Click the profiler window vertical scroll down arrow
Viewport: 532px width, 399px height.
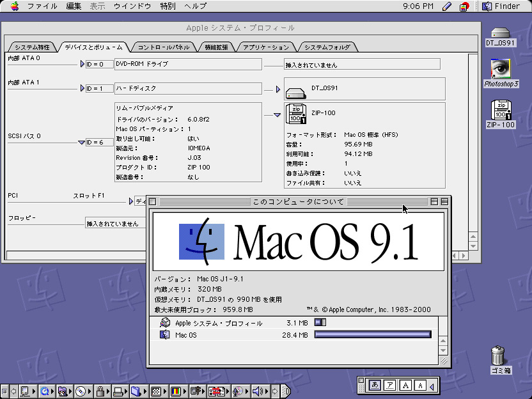[x=473, y=246]
